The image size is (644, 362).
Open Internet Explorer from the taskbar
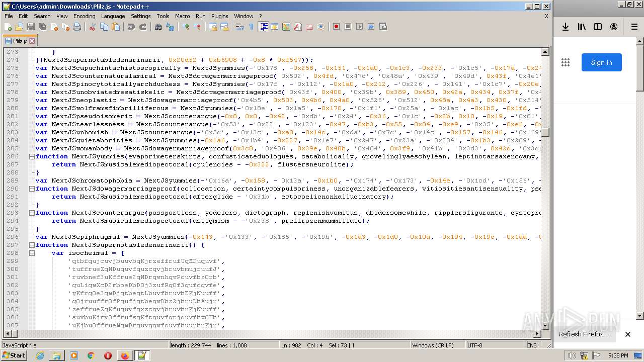[x=40, y=355]
